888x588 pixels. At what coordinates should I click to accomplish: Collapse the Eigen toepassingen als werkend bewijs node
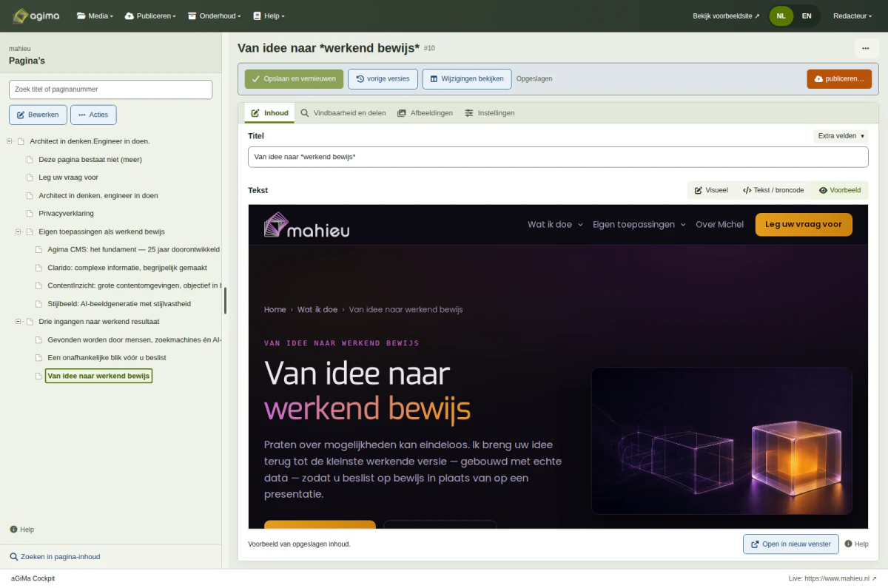[18, 232]
